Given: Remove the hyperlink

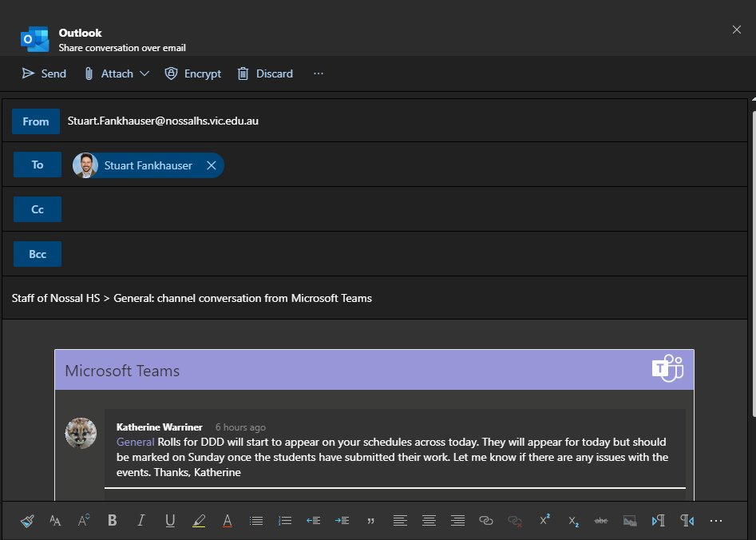Looking at the screenshot, I should [515, 520].
